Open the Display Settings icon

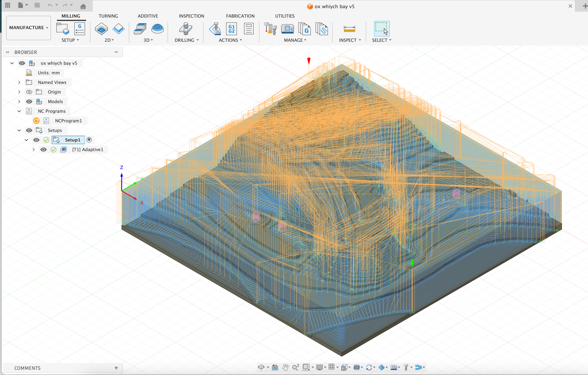point(319,367)
